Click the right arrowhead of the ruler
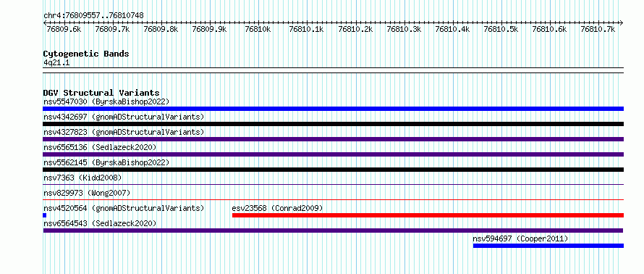The height and width of the screenshot is (274, 644). [x=621, y=23]
